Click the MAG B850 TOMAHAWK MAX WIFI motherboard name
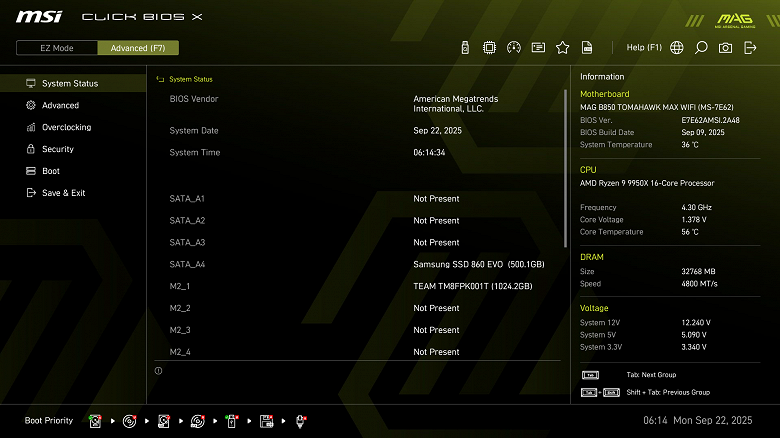The image size is (780, 438). coord(657,107)
